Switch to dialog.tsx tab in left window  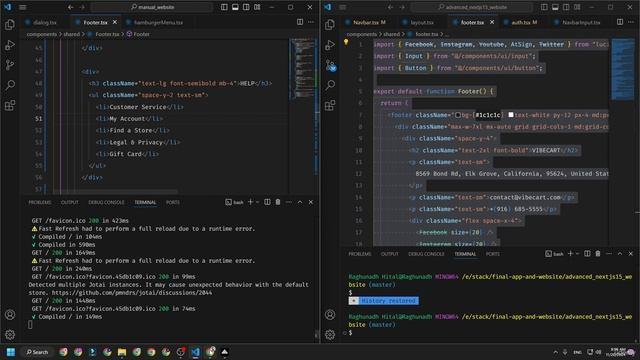pyautogui.click(x=44, y=22)
